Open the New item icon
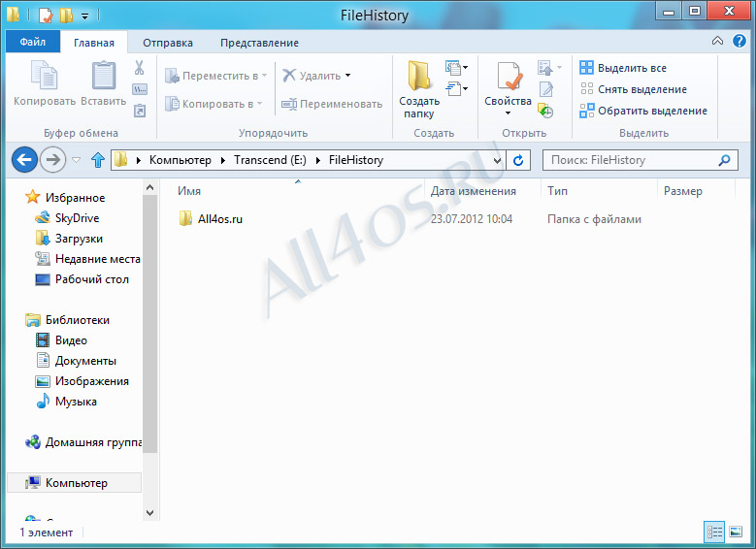The height and width of the screenshot is (549, 756). [456, 68]
